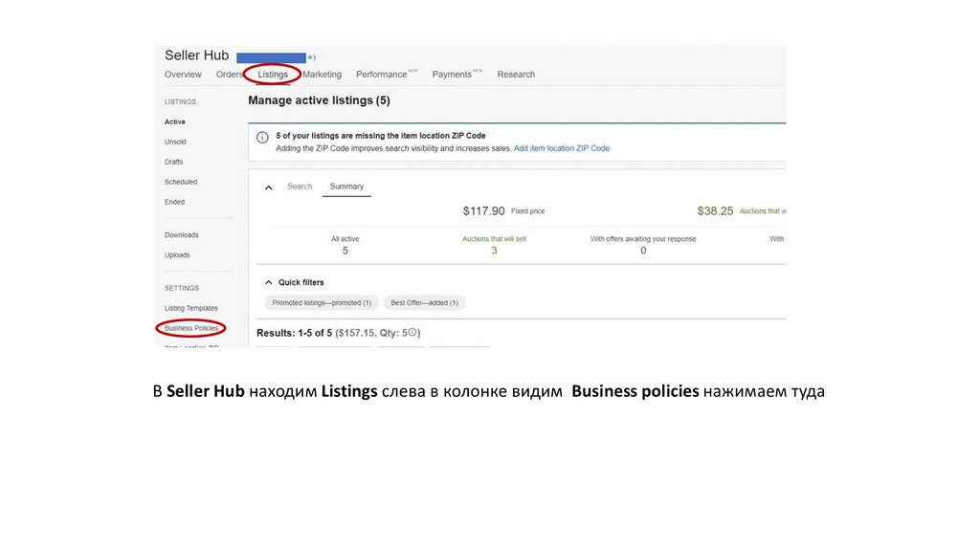Open Unsold listings in the sidebar
Screen dimensions: 980x549
coord(175,142)
